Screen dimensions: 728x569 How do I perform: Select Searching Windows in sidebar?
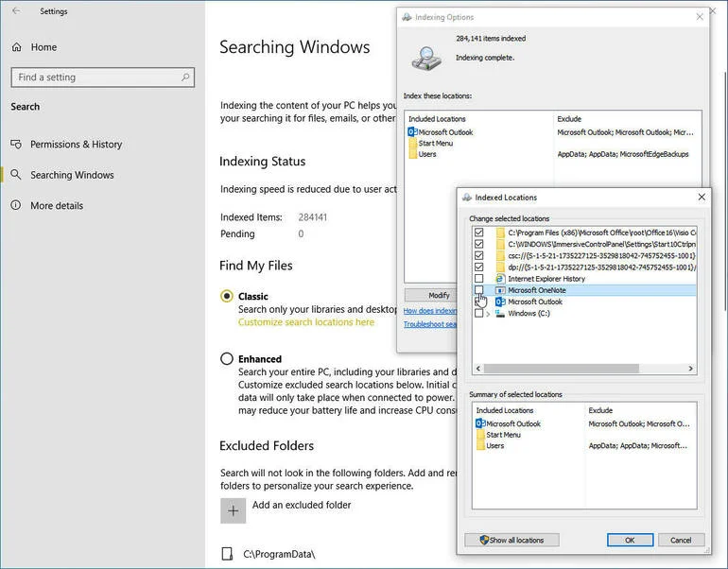click(x=72, y=175)
